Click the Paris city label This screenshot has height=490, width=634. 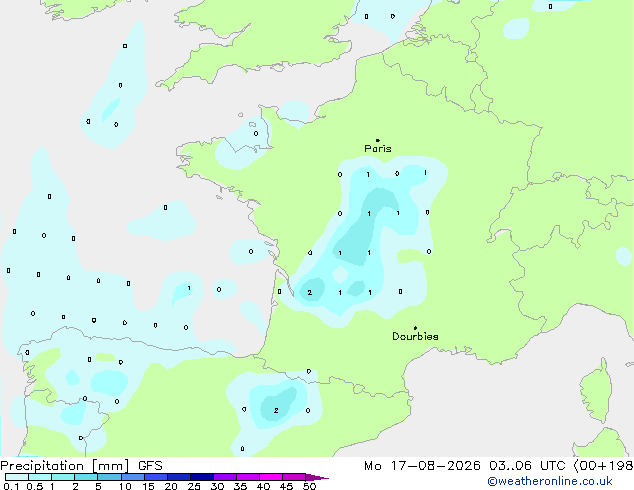tap(378, 148)
